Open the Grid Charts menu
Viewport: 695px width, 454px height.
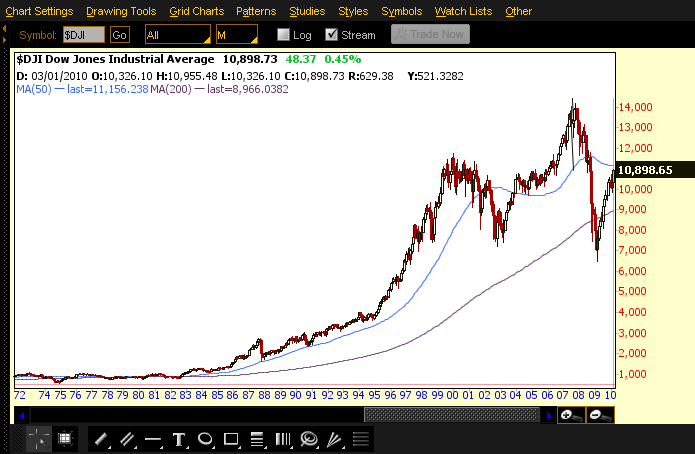[x=197, y=11]
